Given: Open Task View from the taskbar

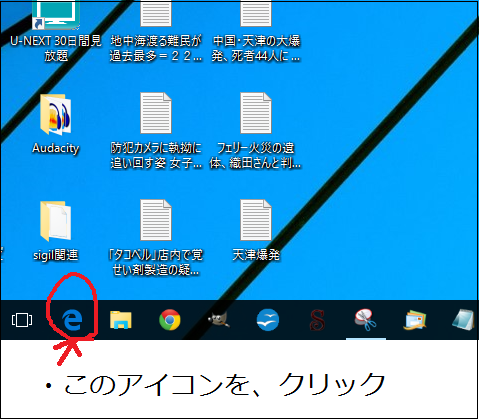Looking at the screenshot, I should pos(22,320).
